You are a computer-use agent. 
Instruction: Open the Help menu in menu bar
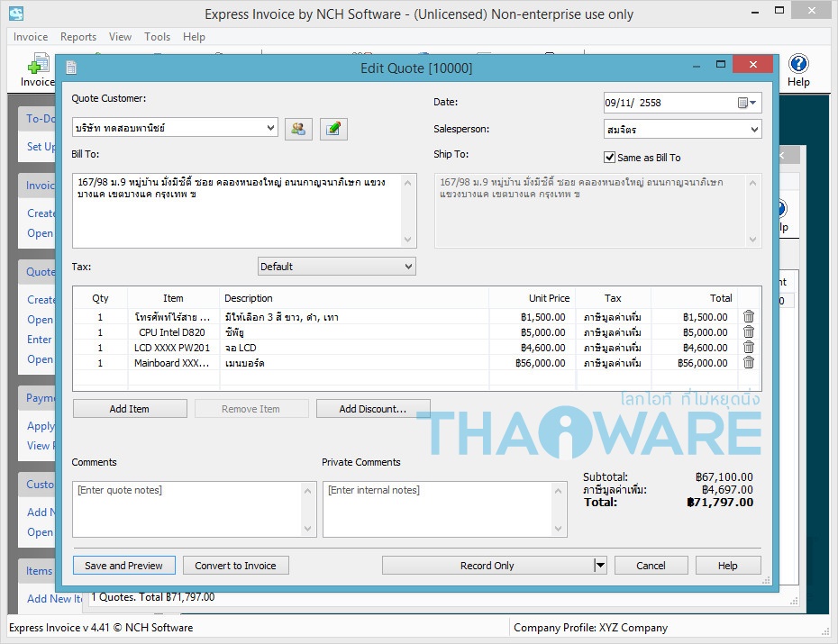[x=194, y=37]
